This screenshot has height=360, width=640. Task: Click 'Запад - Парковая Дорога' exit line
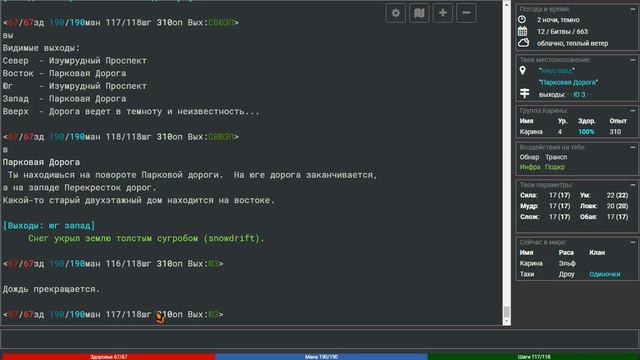click(64, 99)
